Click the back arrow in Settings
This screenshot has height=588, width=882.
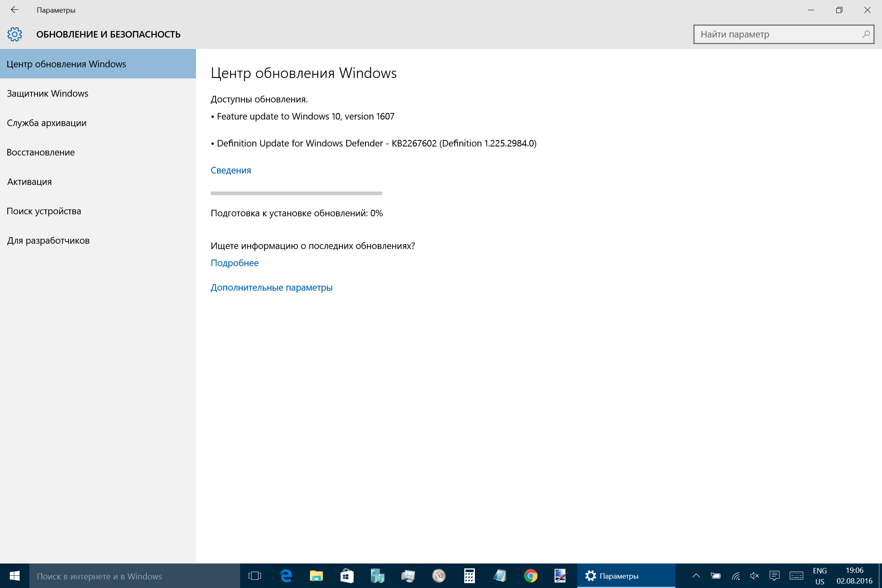coord(15,10)
